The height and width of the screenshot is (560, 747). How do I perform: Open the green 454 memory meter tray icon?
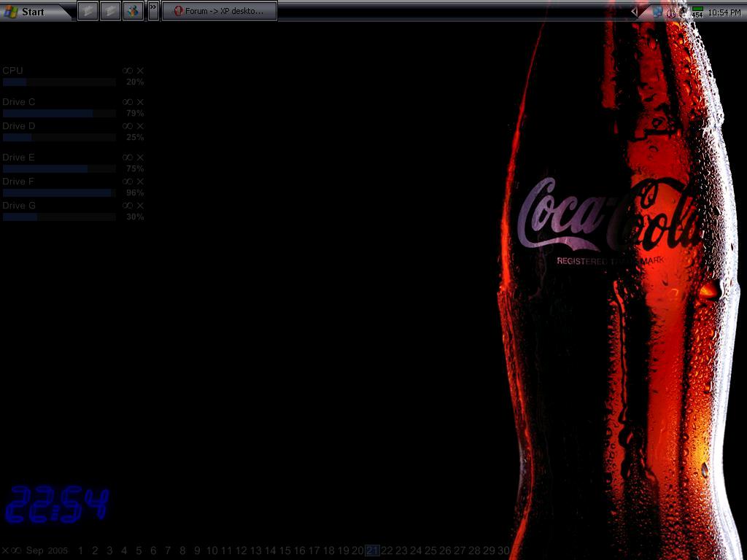pos(697,12)
